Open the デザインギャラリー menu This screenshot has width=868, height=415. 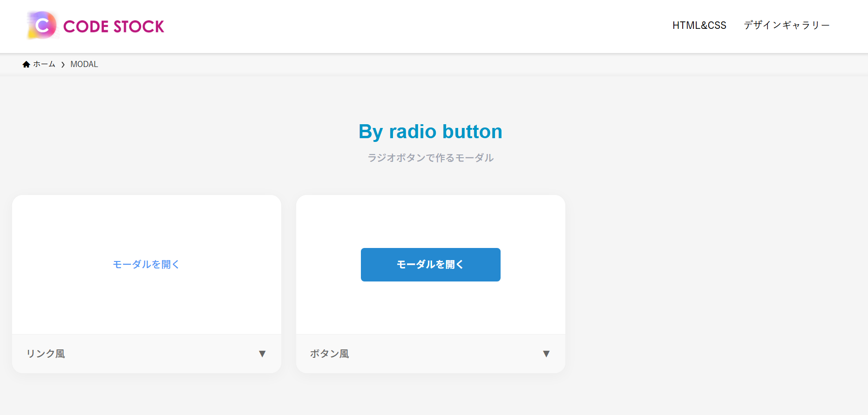click(786, 25)
